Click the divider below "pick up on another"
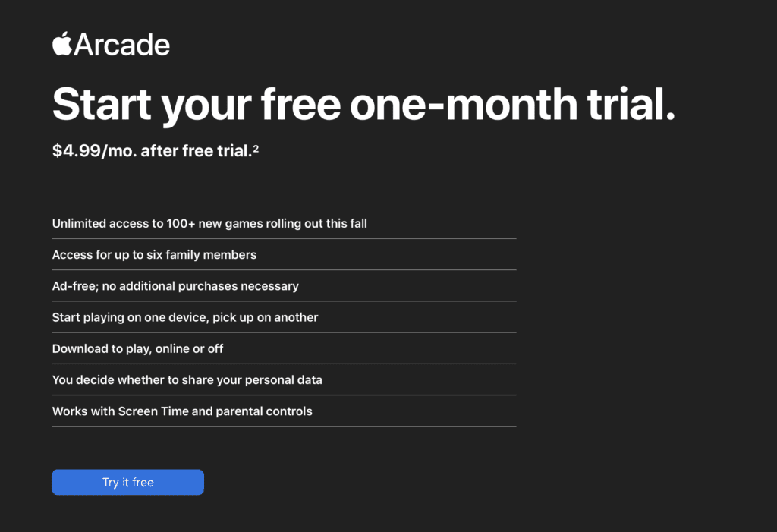This screenshot has height=532, width=777. point(284,332)
